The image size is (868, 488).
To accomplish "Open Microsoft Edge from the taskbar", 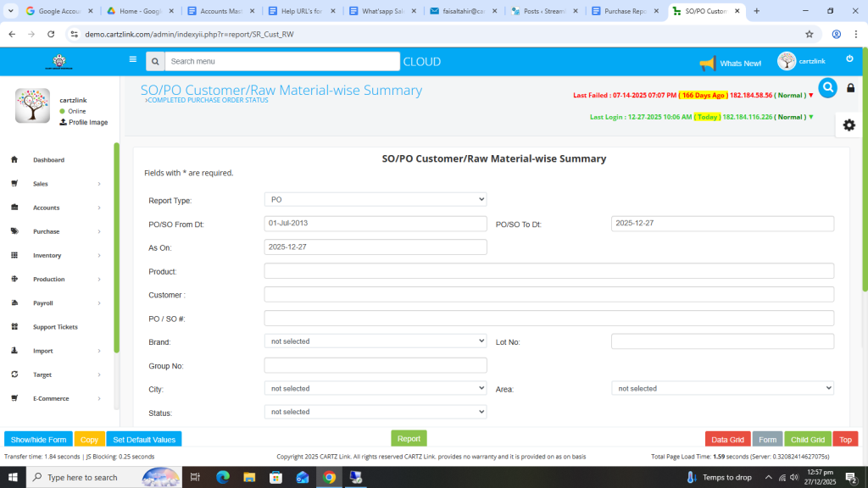I will 223,477.
